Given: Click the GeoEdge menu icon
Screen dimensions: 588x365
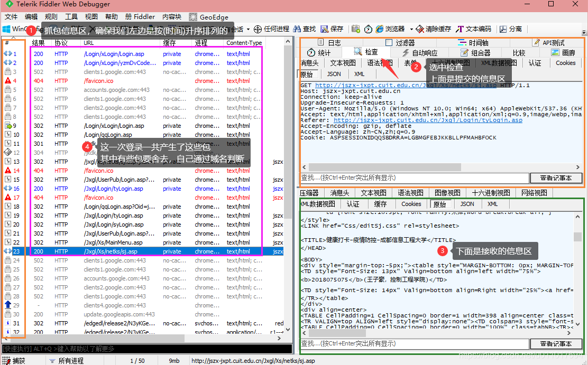Looking at the screenshot, I should tap(193, 17).
